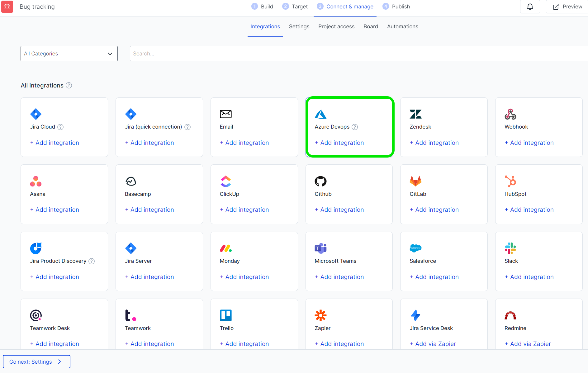Open the Jira Cloud help tooltip icon
588x373 pixels.
[61, 127]
